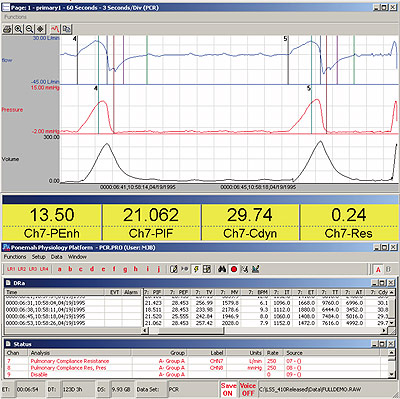Click the red letter g button

click(125, 269)
